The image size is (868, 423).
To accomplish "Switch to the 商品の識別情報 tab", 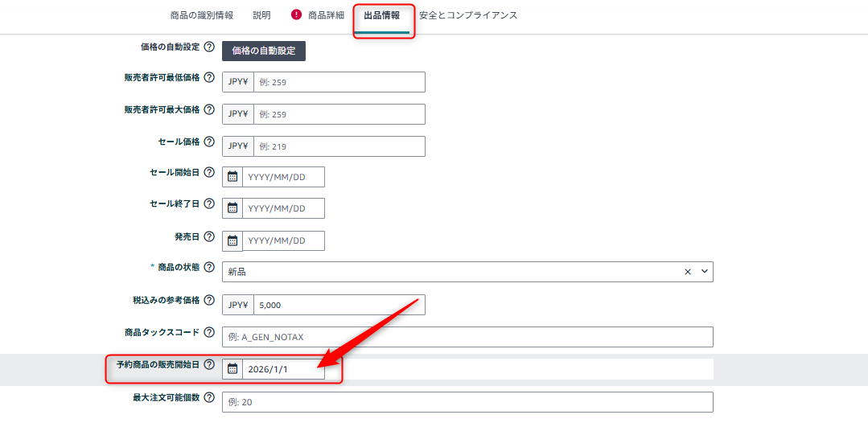I will click(202, 15).
